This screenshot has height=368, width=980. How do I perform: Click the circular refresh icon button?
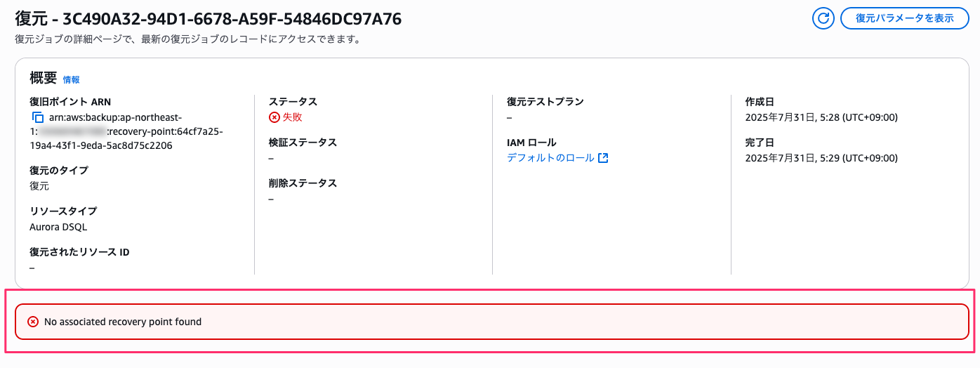(823, 18)
